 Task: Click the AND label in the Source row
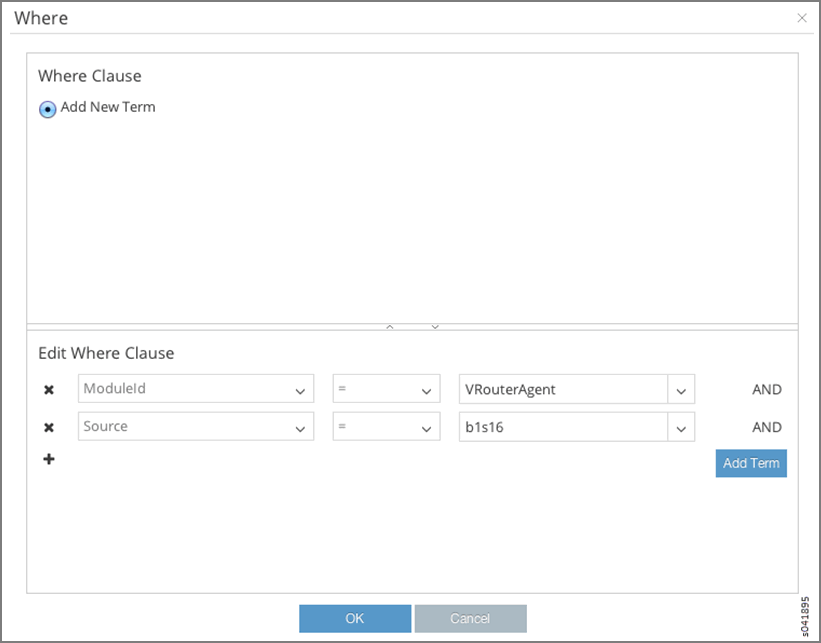click(767, 427)
